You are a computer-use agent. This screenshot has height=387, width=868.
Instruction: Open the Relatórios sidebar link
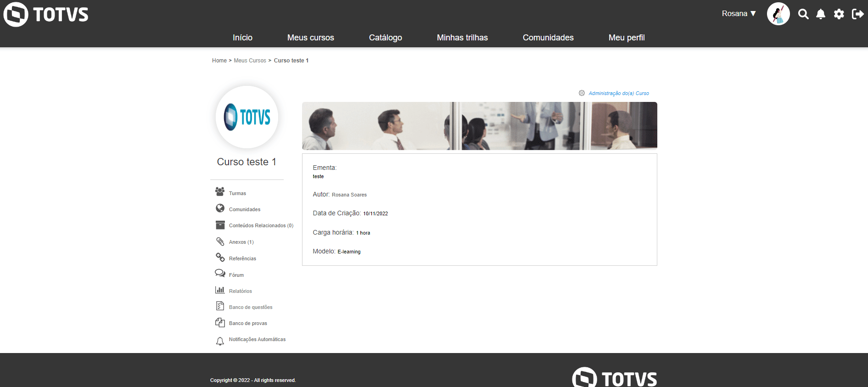(x=240, y=291)
